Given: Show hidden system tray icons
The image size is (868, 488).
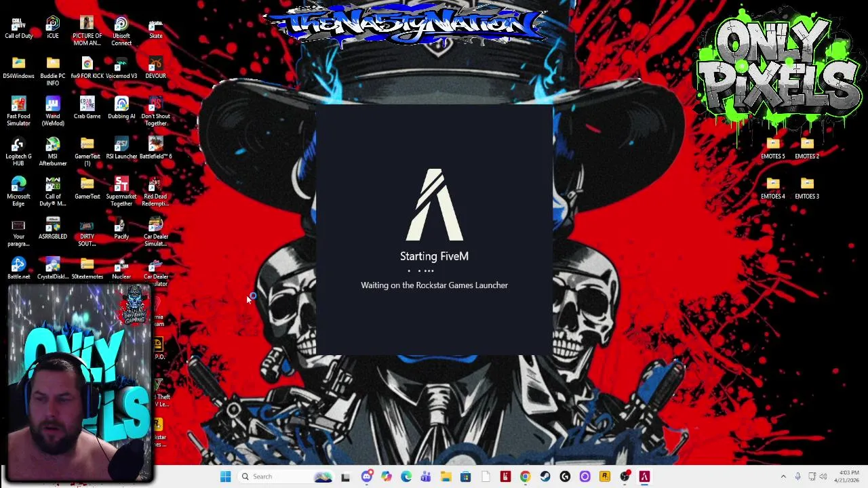Looking at the screenshot, I should pyautogui.click(x=783, y=476).
